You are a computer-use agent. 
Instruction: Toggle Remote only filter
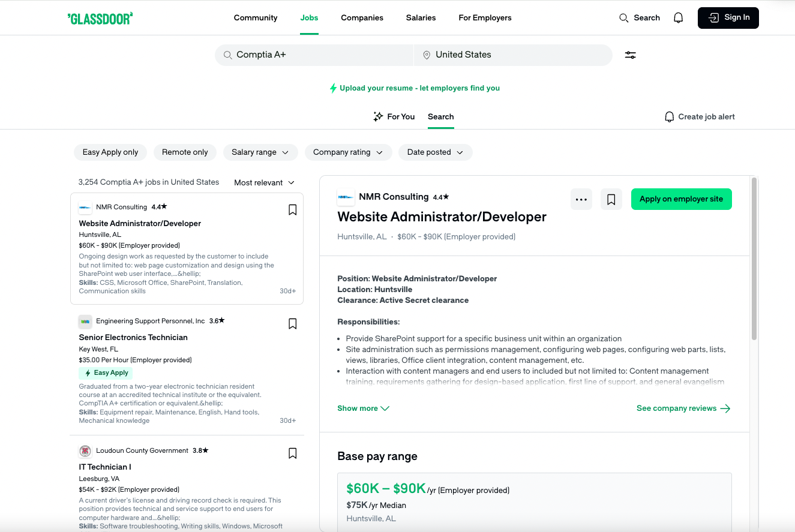[185, 152]
